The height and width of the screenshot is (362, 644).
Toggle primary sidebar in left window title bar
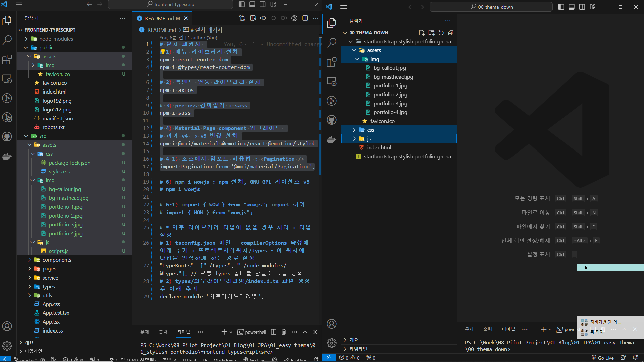point(241,4)
